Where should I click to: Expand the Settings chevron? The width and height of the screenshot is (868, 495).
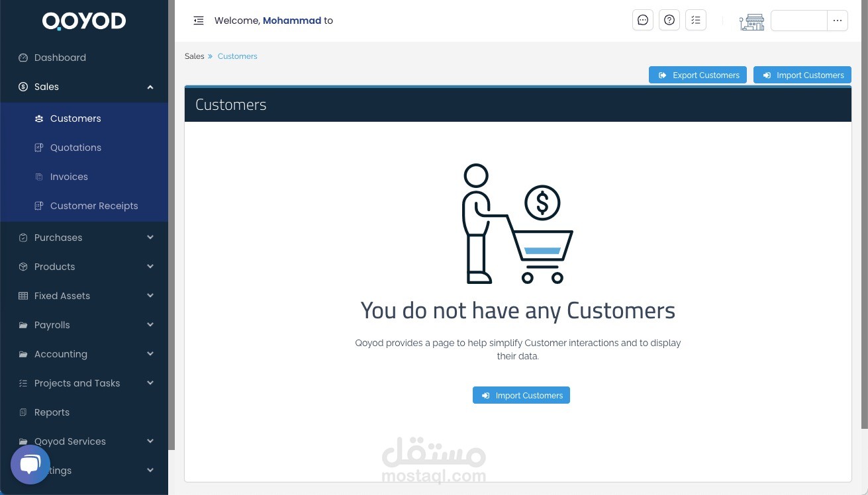coord(150,471)
